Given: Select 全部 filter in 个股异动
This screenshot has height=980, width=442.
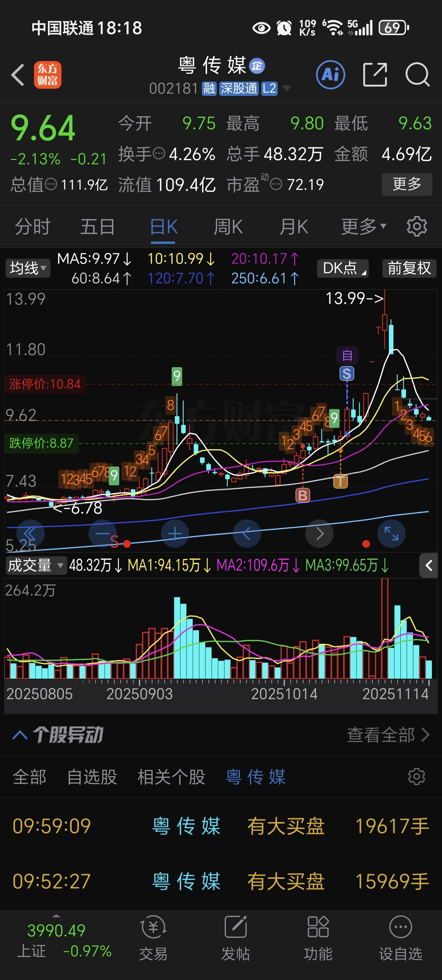Looking at the screenshot, I should (x=29, y=777).
